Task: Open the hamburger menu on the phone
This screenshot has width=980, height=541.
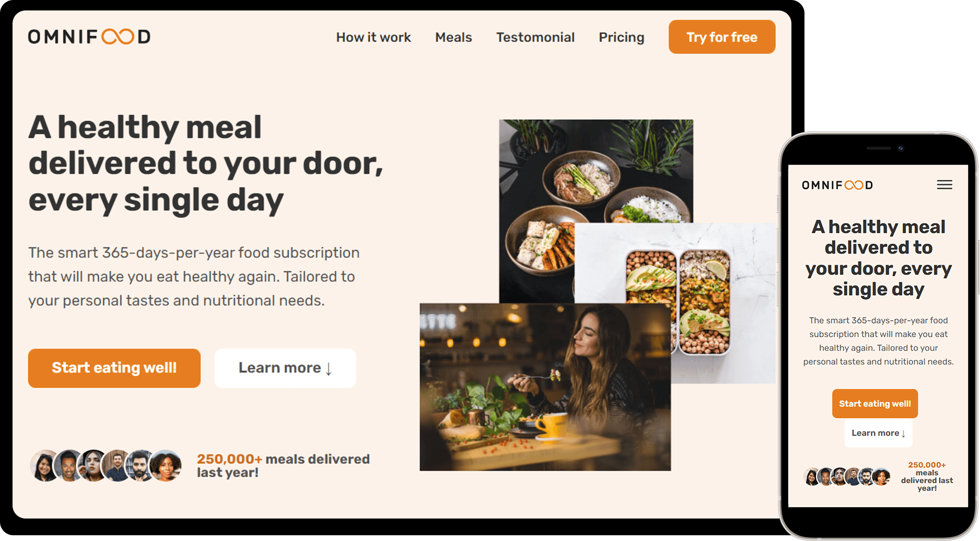Action: 944,185
